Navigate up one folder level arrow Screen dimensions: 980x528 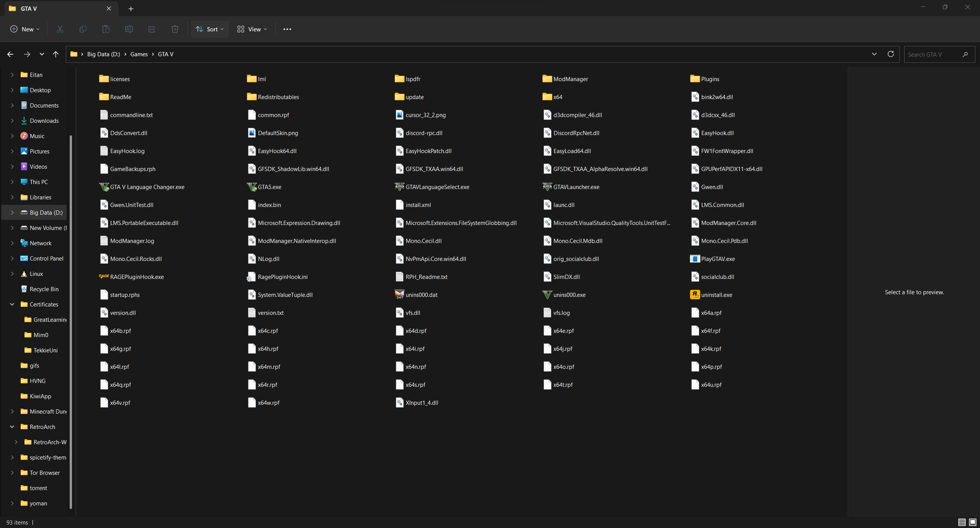56,54
